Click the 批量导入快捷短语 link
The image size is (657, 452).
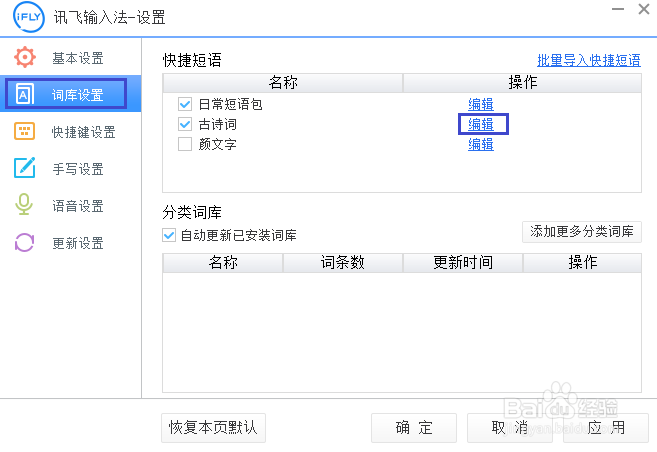click(588, 60)
